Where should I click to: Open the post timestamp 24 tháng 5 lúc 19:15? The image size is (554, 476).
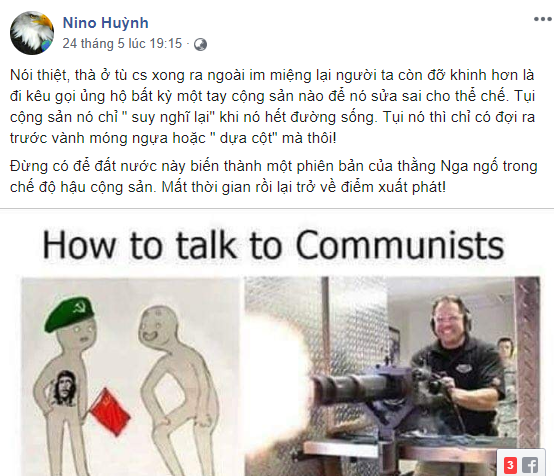click(122, 44)
